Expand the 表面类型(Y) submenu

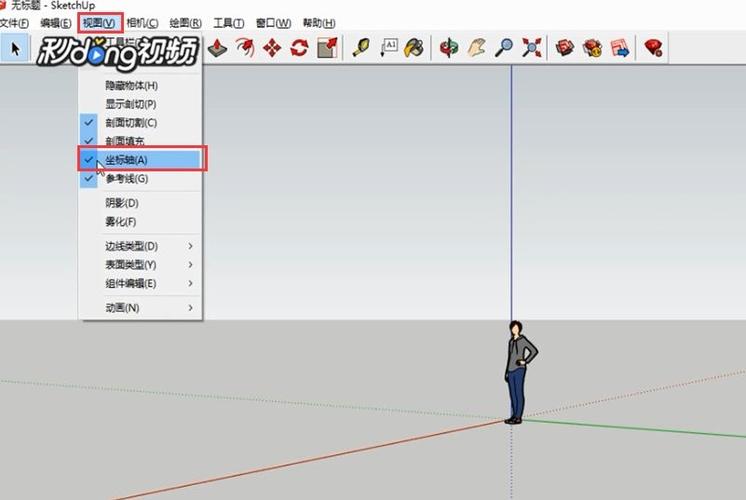pos(141,265)
